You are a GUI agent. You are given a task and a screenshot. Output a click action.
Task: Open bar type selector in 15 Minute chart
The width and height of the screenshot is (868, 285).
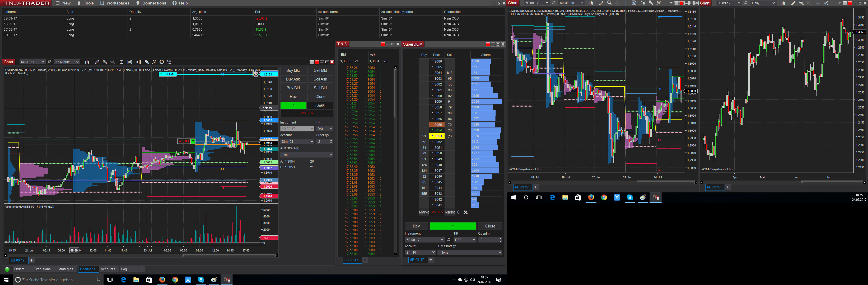click(87, 62)
